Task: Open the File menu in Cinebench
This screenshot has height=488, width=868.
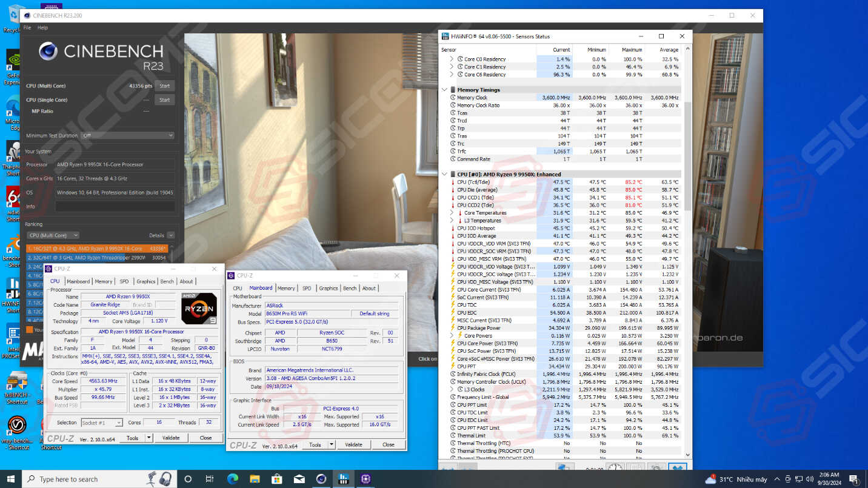Action: (27, 28)
